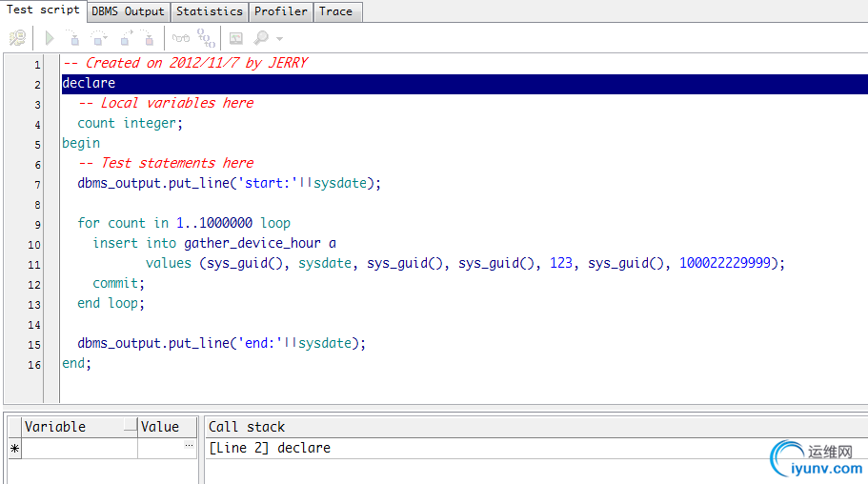Image resolution: width=868 pixels, height=484 pixels.
Task: Click the final 'end;' on line 16
Action: [76, 363]
